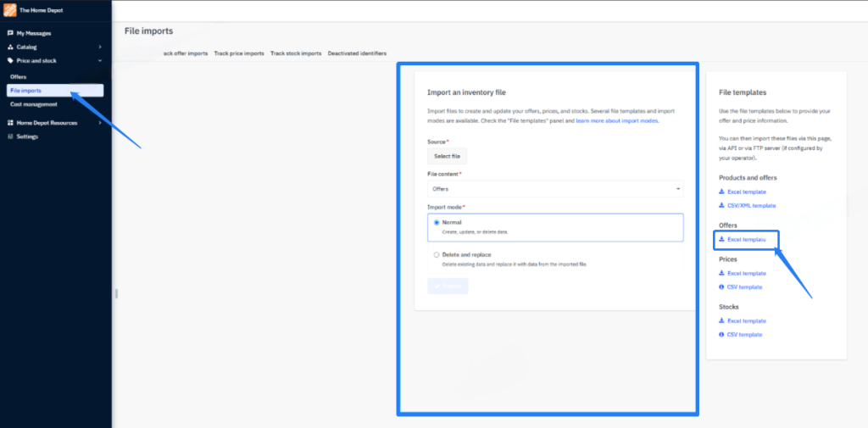
Task: Click The Home Depot logo icon
Action: click(x=11, y=10)
